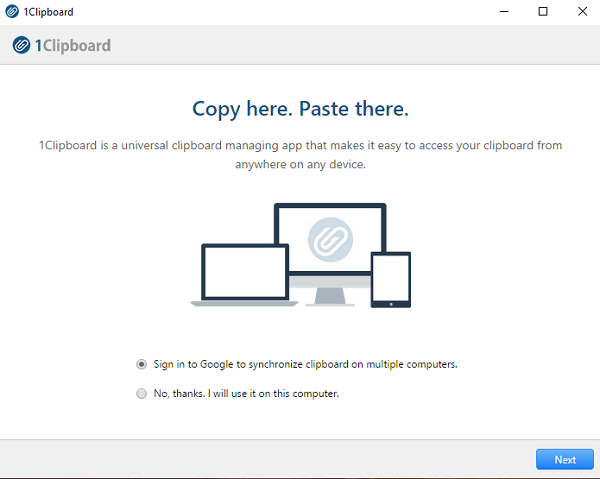
Task: Click the 1Clipboard description paragraph
Action: click(x=300, y=155)
